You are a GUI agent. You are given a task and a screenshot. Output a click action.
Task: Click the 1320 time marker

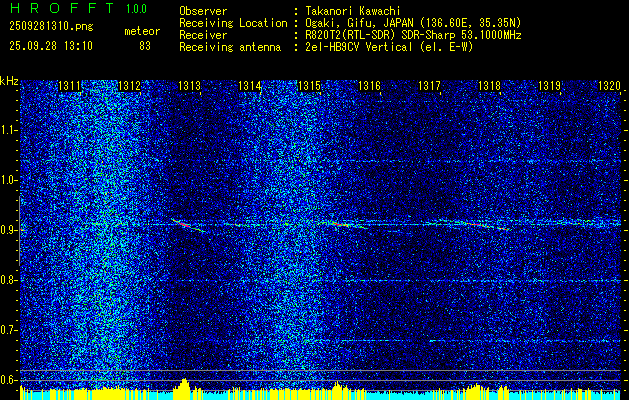(609, 86)
